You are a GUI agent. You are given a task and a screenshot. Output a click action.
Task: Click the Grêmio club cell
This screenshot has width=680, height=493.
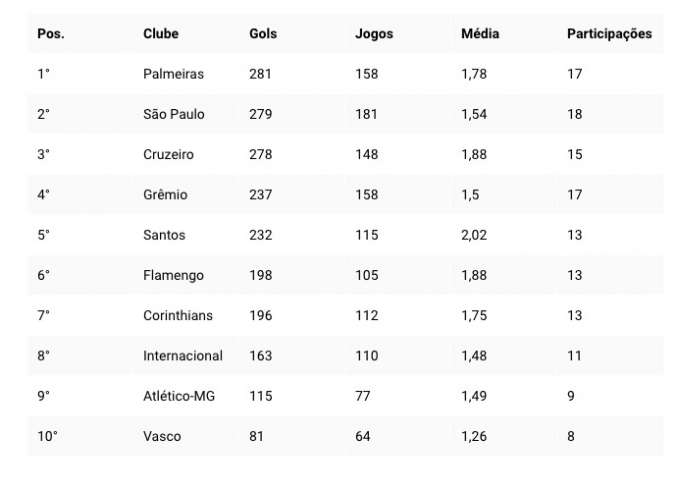[166, 195]
